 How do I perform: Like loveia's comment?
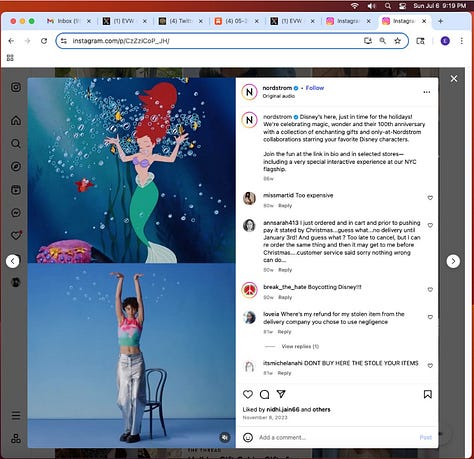click(x=430, y=317)
